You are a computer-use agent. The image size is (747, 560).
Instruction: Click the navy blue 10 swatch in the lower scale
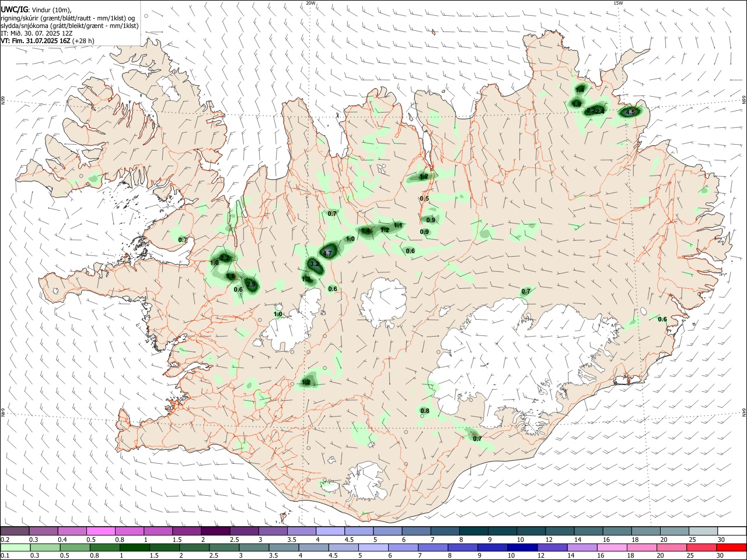521,547
